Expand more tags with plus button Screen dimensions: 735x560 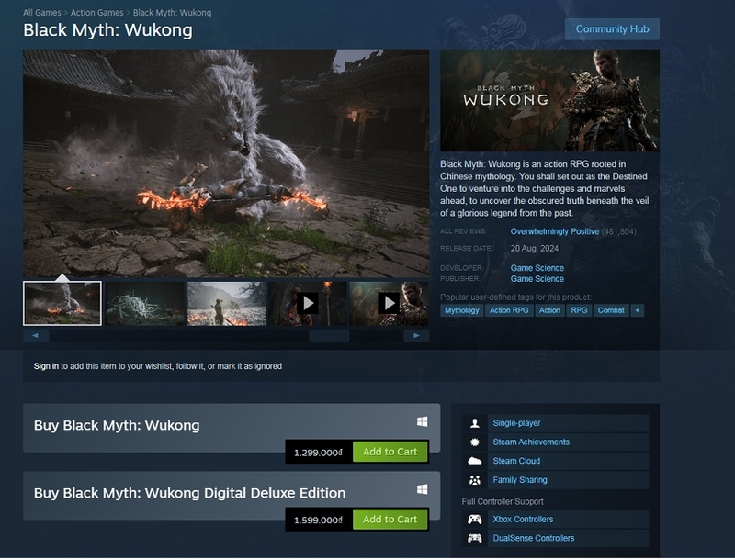[637, 310]
